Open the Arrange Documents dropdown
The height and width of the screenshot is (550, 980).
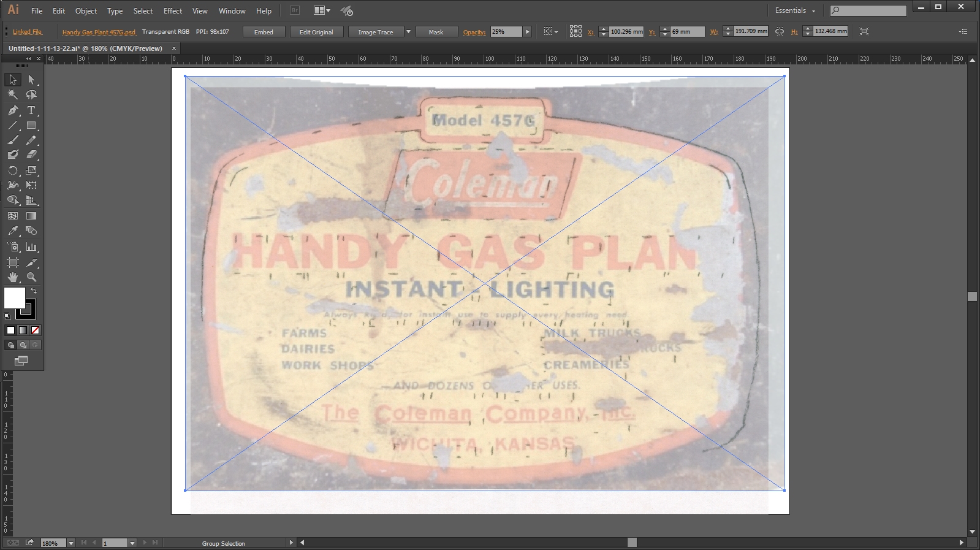[x=322, y=10]
